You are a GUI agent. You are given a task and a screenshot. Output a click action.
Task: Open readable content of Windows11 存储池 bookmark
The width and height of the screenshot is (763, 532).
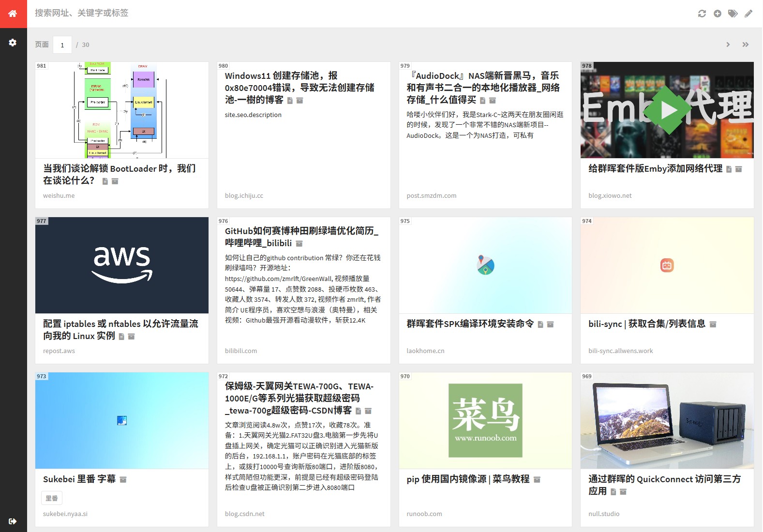[x=290, y=101]
